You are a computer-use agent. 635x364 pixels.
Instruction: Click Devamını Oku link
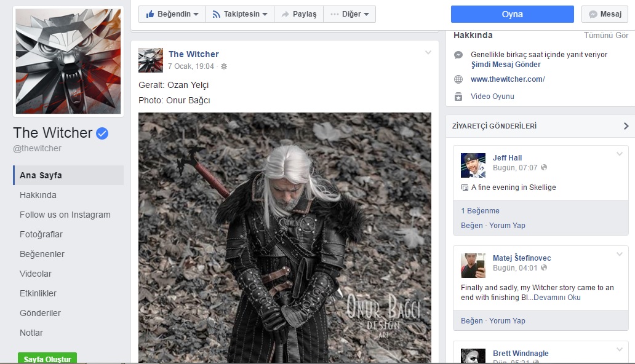pos(557,298)
